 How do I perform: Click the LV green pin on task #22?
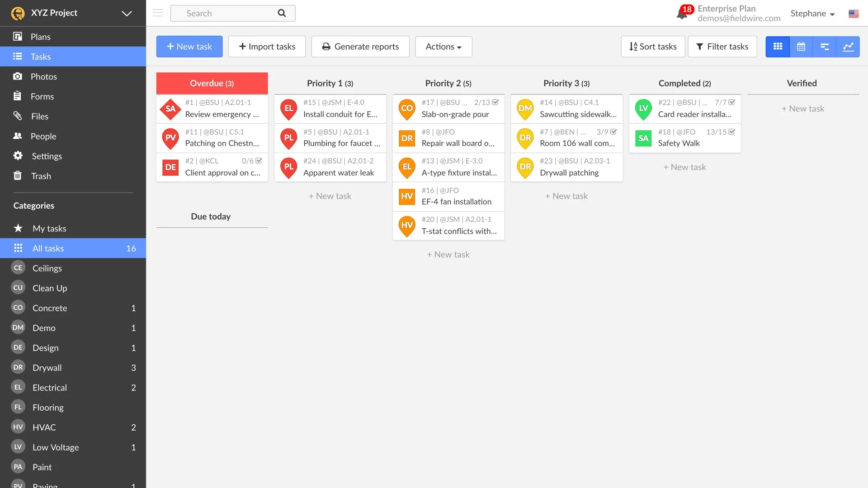pyautogui.click(x=643, y=109)
